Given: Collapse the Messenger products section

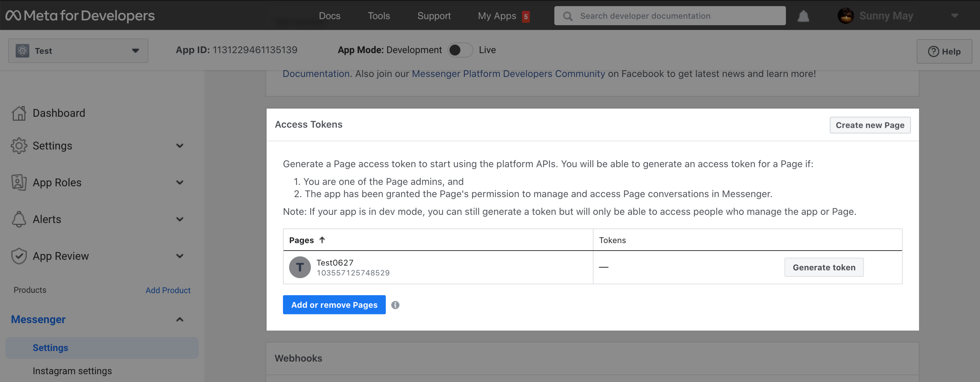Looking at the screenshot, I should (179, 320).
